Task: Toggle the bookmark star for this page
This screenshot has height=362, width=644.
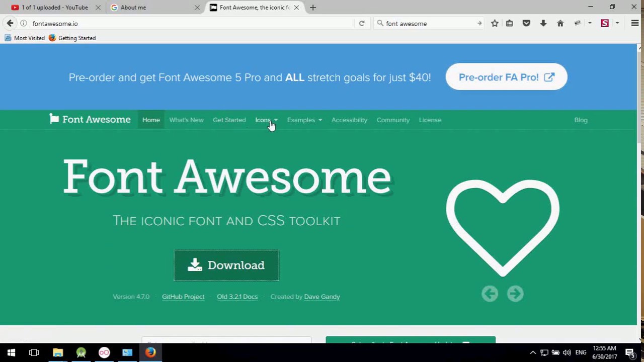Action: 495,23
